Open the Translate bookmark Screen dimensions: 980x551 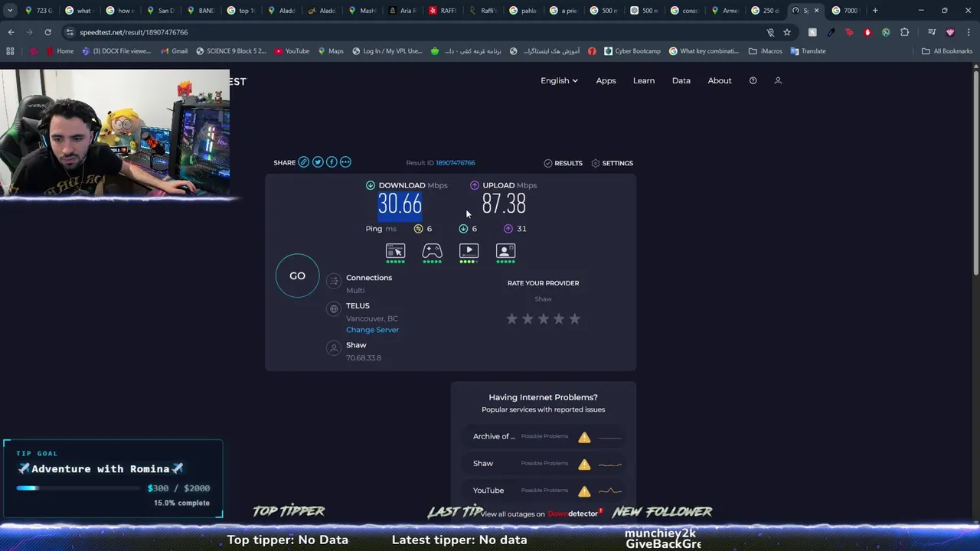[808, 51]
